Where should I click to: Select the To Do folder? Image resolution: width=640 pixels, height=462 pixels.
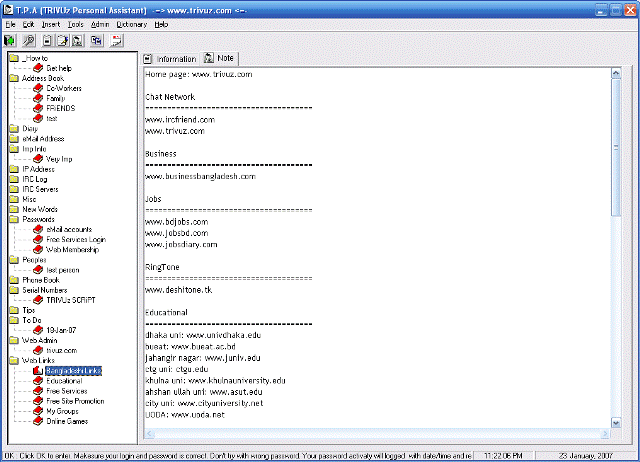click(x=32, y=320)
